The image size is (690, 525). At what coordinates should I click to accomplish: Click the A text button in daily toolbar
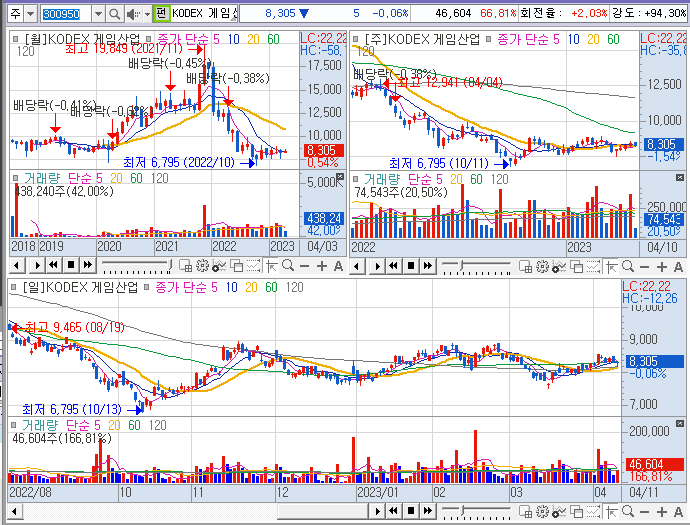click(678, 512)
